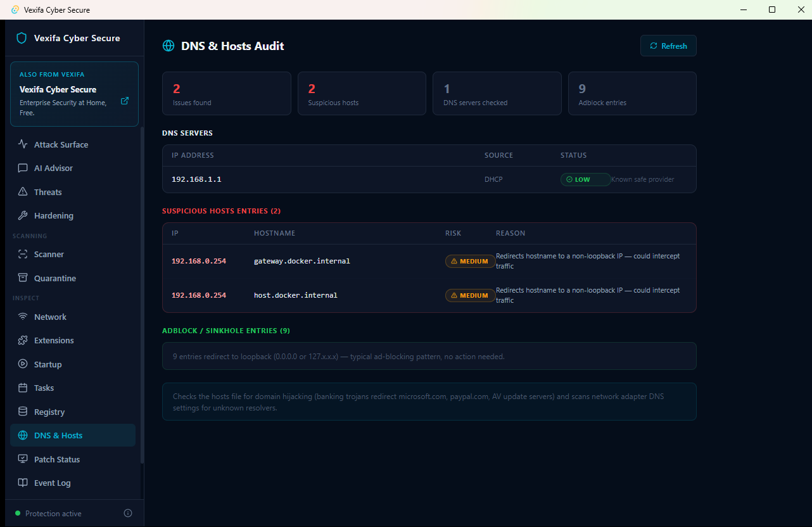Click the Tasks calendar icon

click(23, 388)
